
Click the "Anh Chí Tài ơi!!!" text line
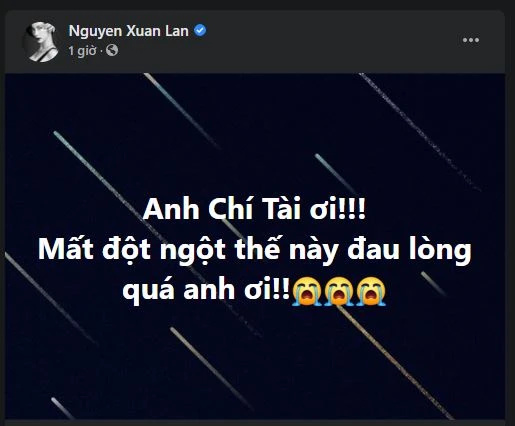[254, 209]
